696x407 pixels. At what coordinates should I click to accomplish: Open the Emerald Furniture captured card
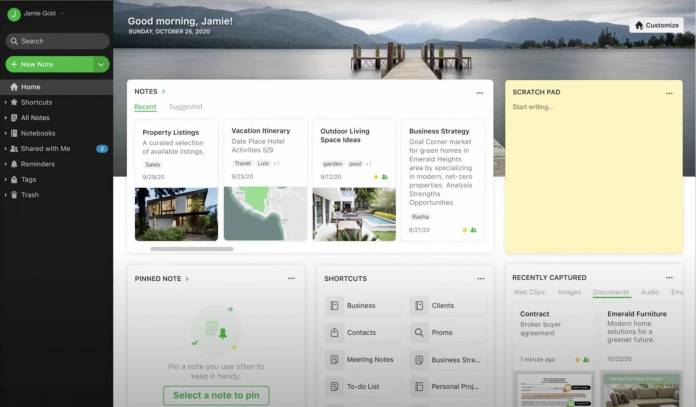pyautogui.click(x=641, y=354)
